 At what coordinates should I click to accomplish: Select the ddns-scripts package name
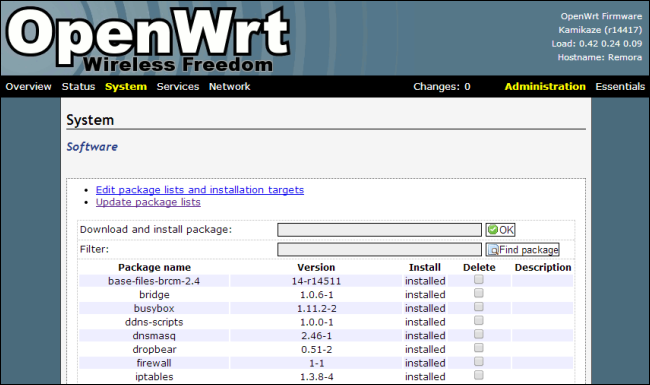tap(154, 322)
